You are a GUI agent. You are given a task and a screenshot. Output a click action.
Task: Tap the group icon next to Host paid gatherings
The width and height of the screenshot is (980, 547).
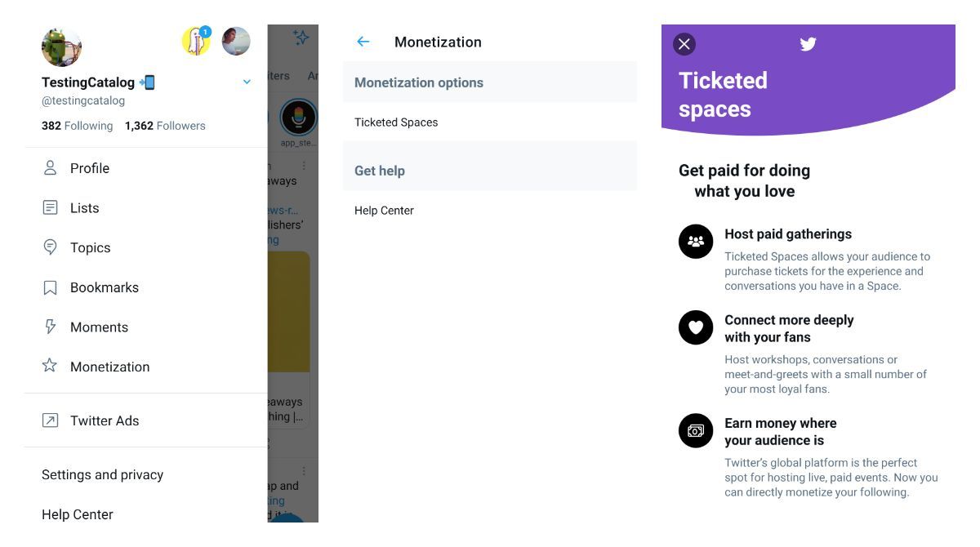pyautogui.click(x=696, y=240)
